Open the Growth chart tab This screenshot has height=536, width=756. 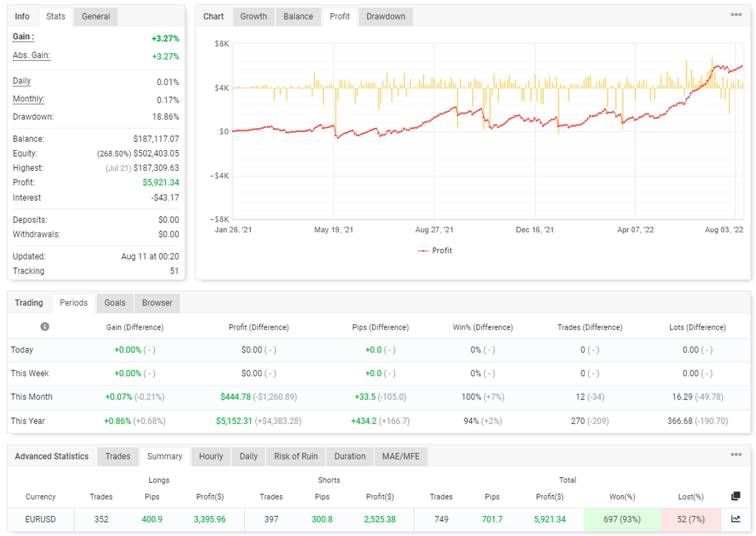pyautogui.click(x=254, y=16)
